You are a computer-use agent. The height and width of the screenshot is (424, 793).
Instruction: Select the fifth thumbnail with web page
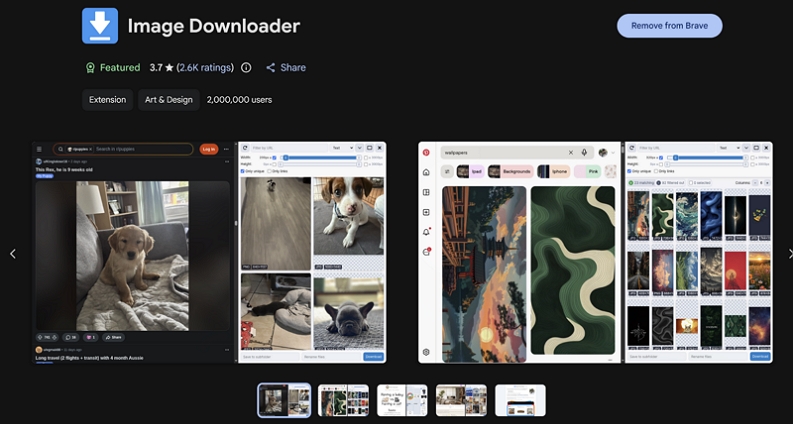pos(520,400)
